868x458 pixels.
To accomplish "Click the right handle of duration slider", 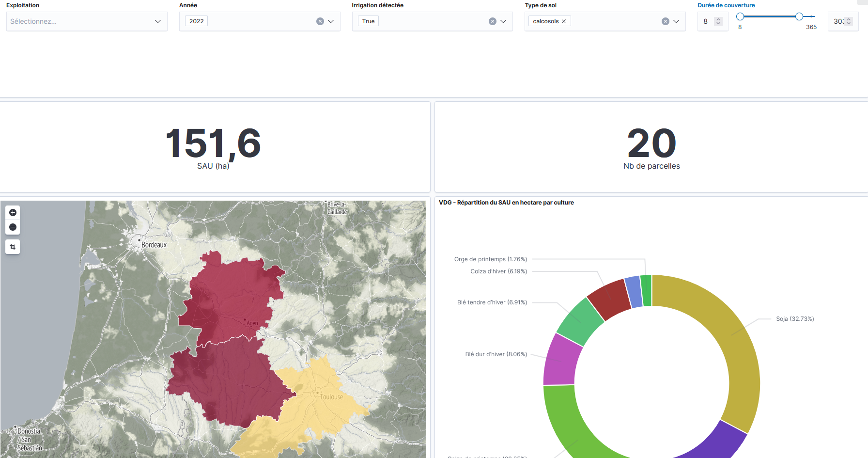I will tap(799, 16).
